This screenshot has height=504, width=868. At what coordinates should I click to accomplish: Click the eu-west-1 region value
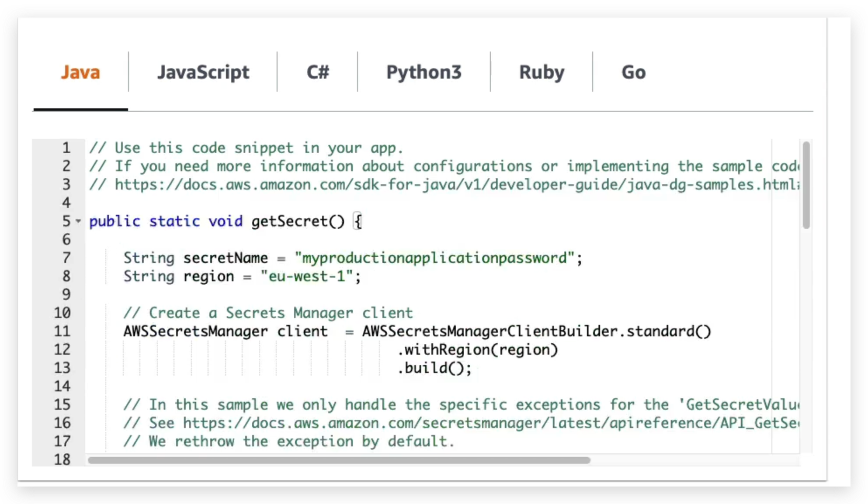tap(308, 276)
